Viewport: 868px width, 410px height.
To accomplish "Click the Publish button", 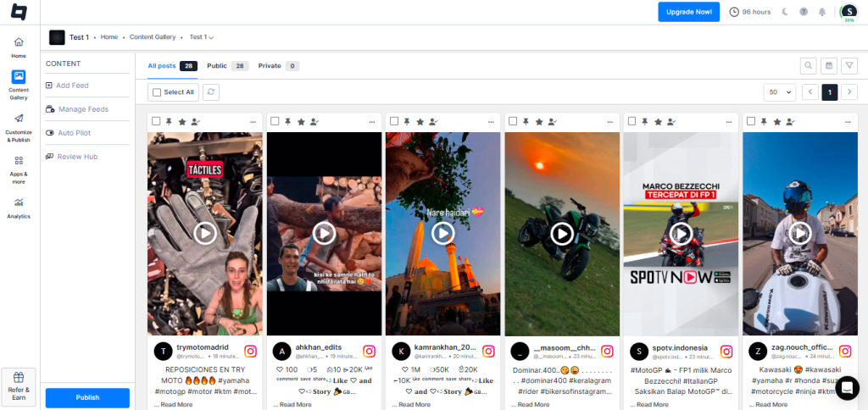I will point(87,398).
